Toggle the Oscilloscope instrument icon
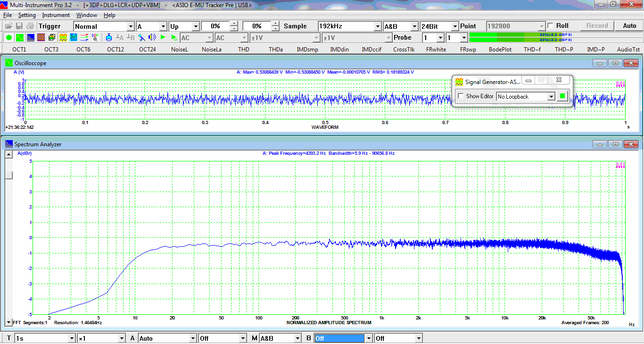The width and height of the screenshot is (644, 344). (x=19, y=37)
